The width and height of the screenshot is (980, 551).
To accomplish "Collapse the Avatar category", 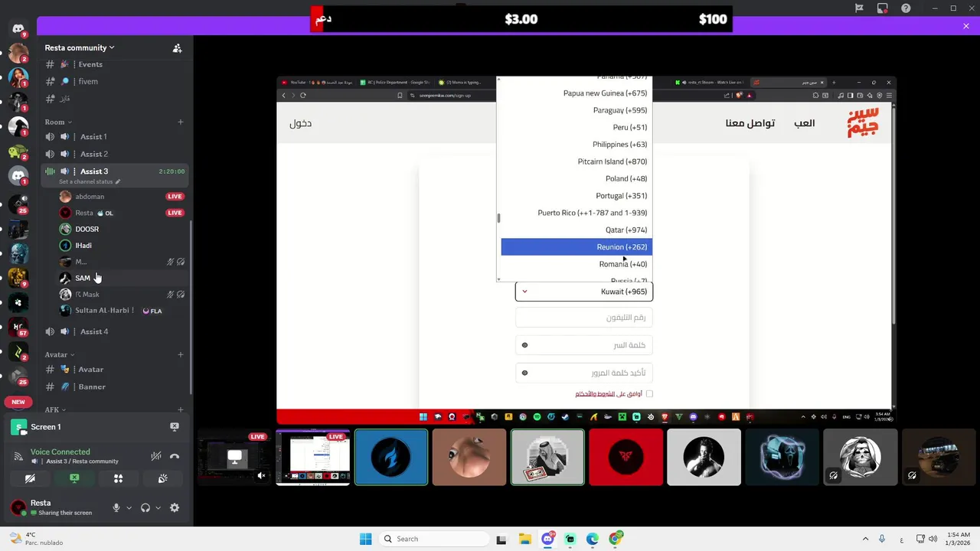I will point(60,354).
